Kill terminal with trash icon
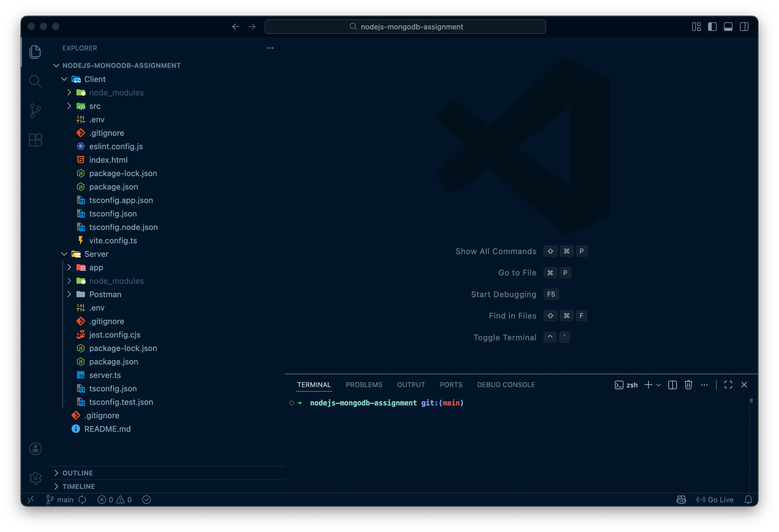 (x=689, y=385)
